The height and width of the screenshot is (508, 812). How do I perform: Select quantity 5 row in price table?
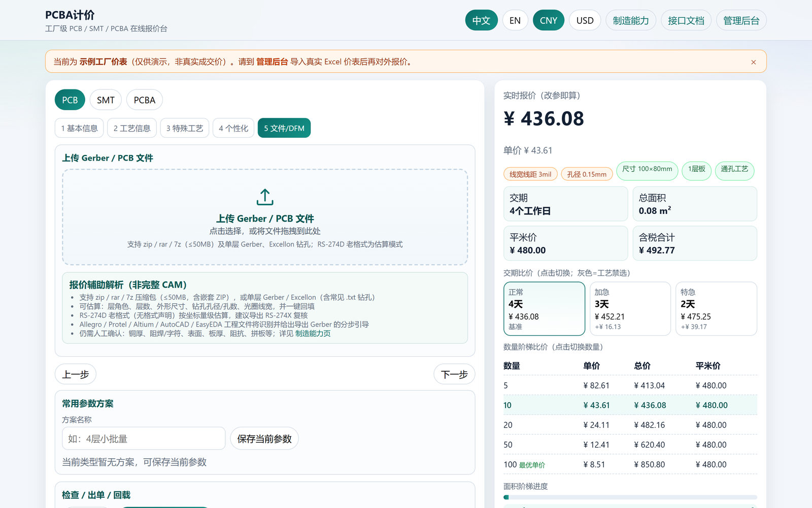coord(630,386)
